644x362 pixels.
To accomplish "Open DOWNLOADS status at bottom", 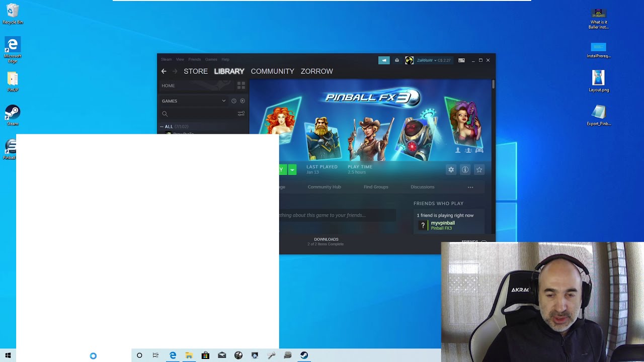I will 326,241.
